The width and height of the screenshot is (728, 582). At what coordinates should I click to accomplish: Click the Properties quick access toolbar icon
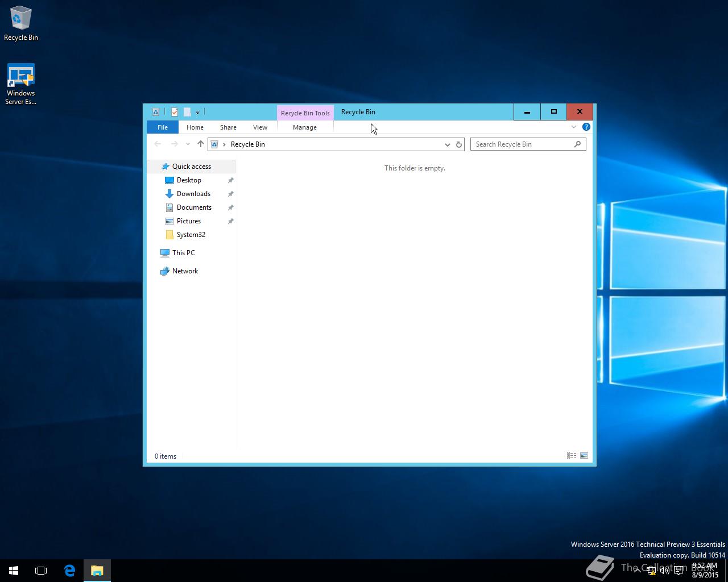pos(175,112)
